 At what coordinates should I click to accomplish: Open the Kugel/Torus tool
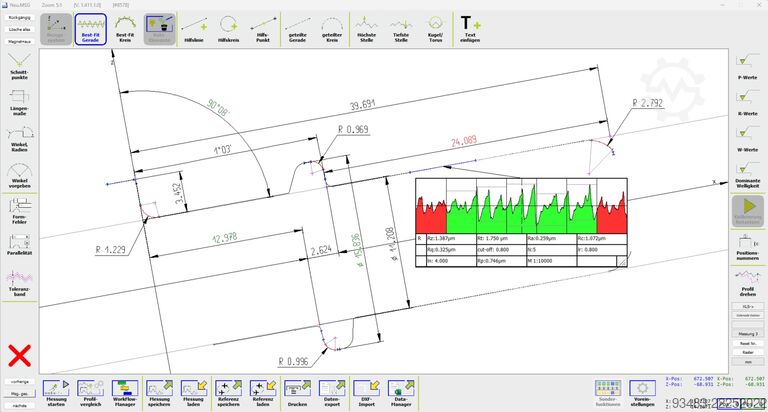click(435, 29)
